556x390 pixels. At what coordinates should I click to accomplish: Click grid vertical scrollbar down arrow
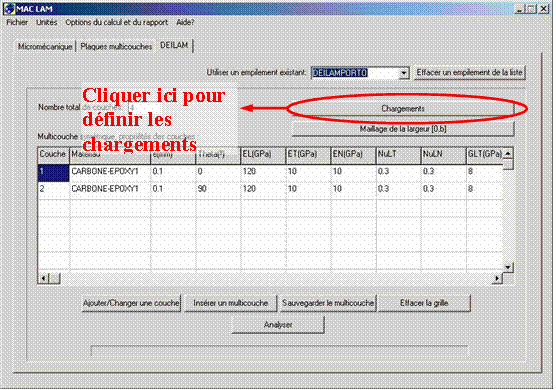click(508, 267)
